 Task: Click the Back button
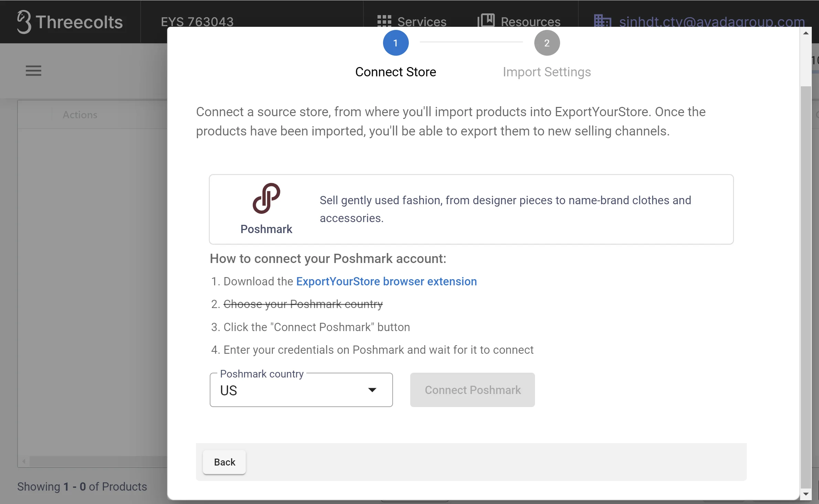tap(224, 462)
